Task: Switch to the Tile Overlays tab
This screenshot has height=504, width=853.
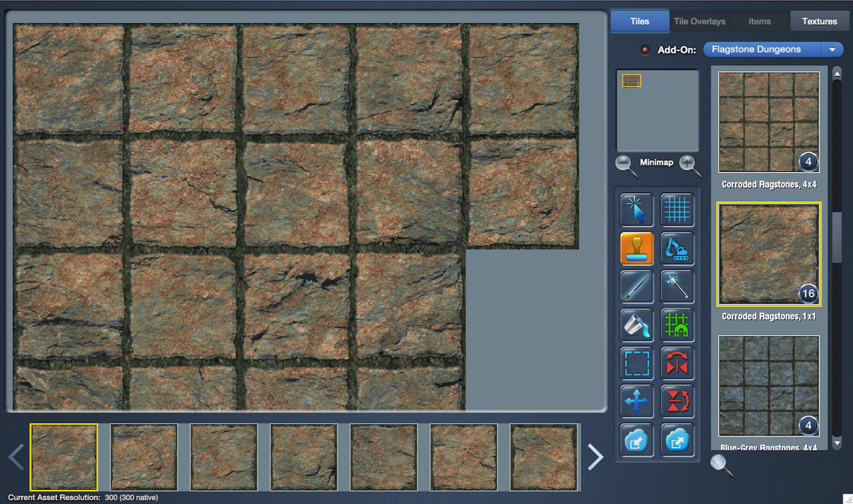Action: 699,21
